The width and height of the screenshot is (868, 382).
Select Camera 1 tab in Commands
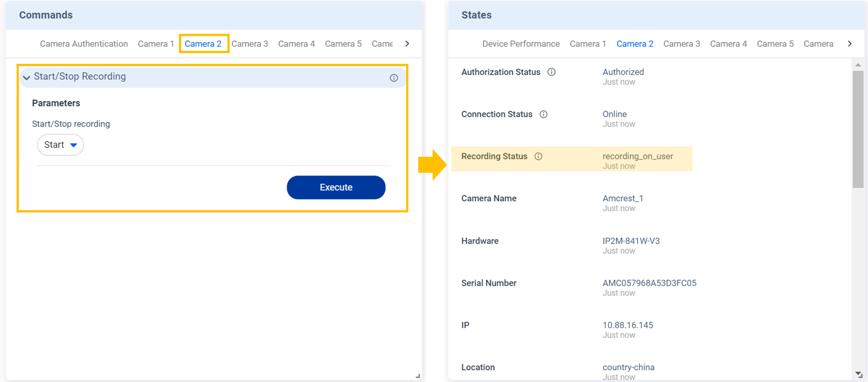point(156,44)
